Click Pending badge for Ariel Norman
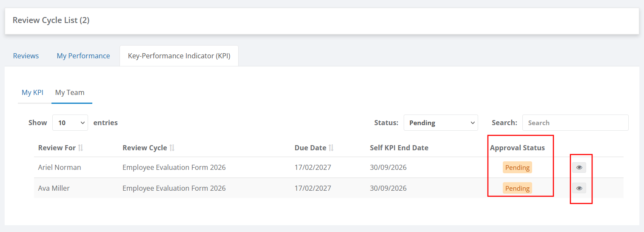The height and width of the screenshot is (232, 644). [x=517, y=167]
